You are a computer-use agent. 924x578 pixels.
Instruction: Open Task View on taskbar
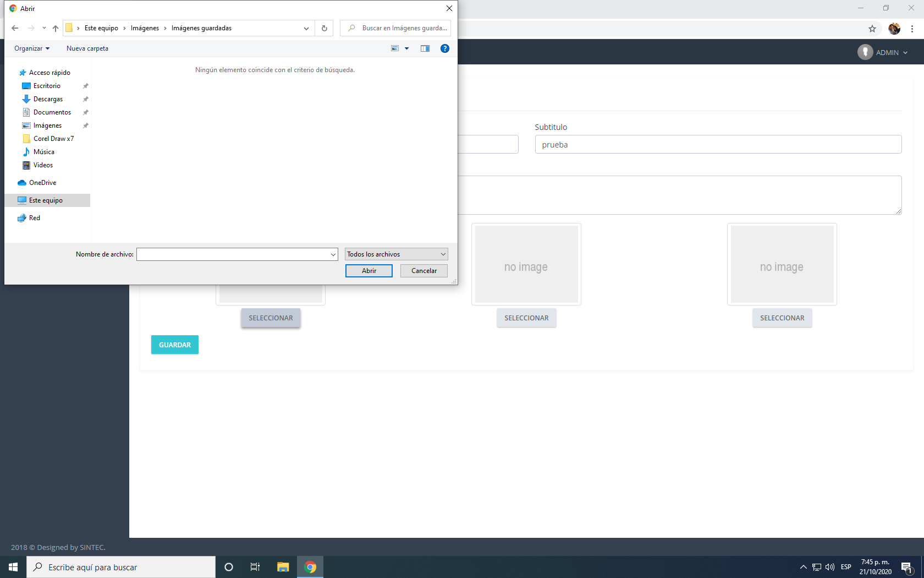(x=255, y=567)
